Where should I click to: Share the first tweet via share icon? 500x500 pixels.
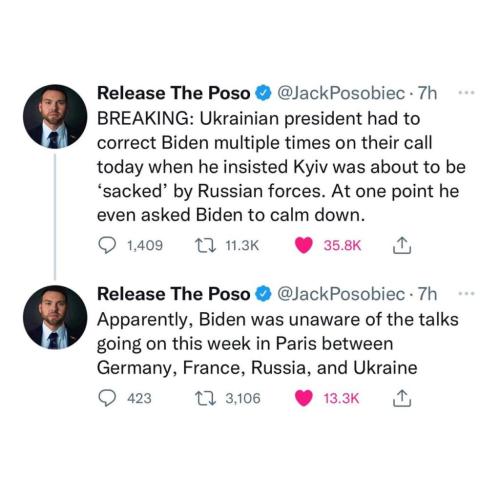click(402, 246)
